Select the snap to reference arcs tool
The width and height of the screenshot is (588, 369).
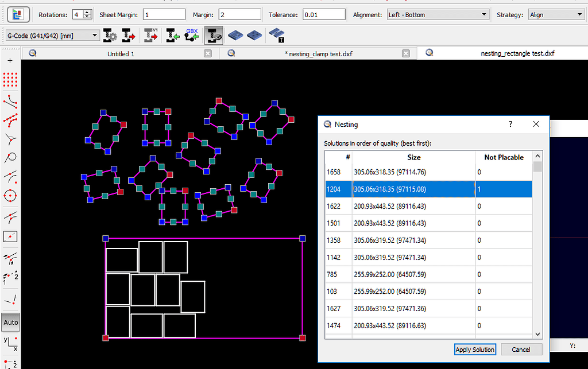(10, 176)
